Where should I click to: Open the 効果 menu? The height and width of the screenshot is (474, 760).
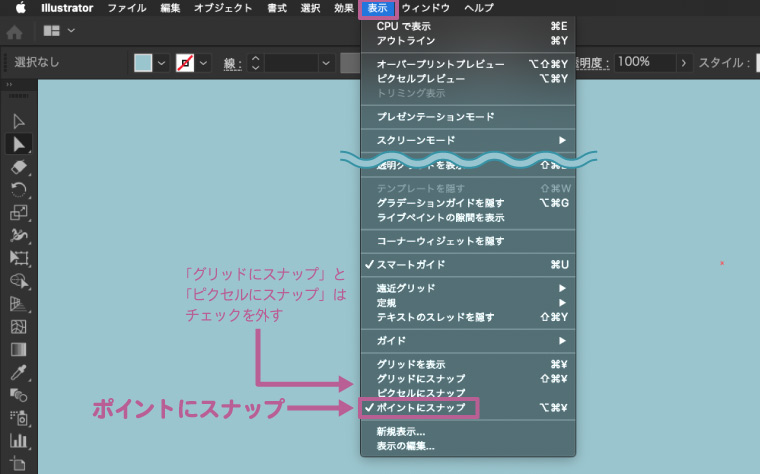tap(344, 8)
